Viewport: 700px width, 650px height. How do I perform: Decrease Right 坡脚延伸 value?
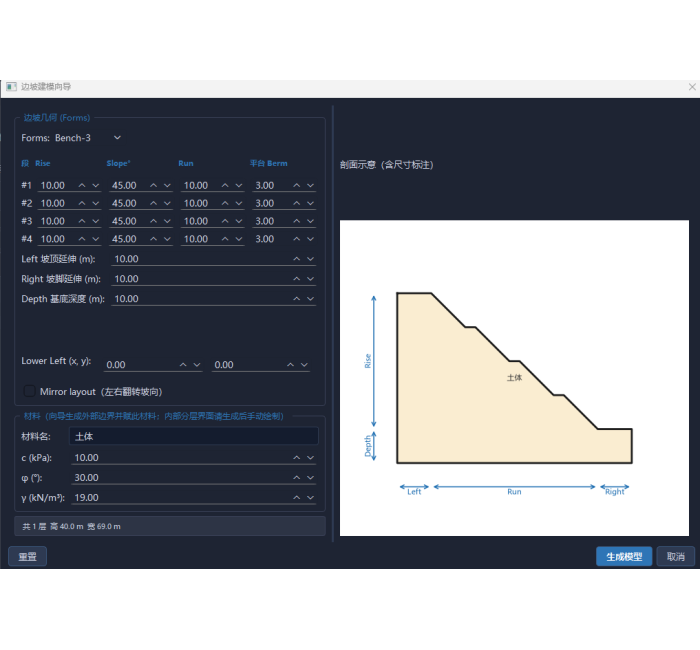coord(311,279)
